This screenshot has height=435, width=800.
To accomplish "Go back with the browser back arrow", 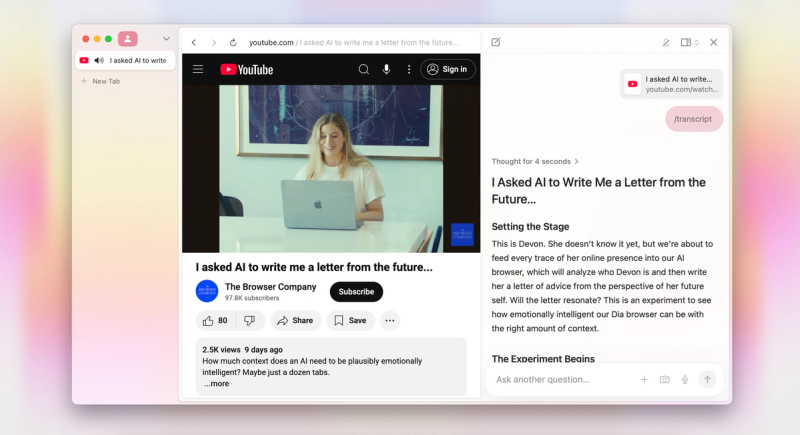I will point(194,42).
